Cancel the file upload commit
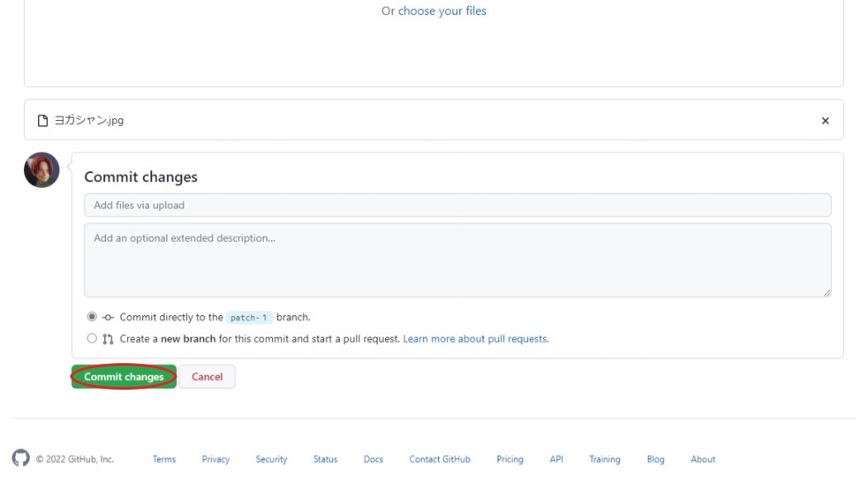The width and height of the screenshot is (868, 503). pos(207,376)
